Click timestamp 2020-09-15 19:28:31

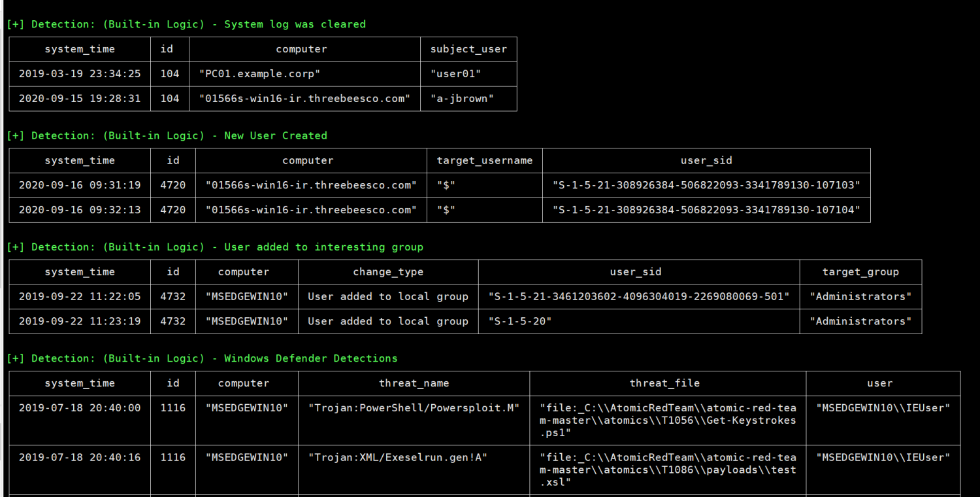click(80, 99)
